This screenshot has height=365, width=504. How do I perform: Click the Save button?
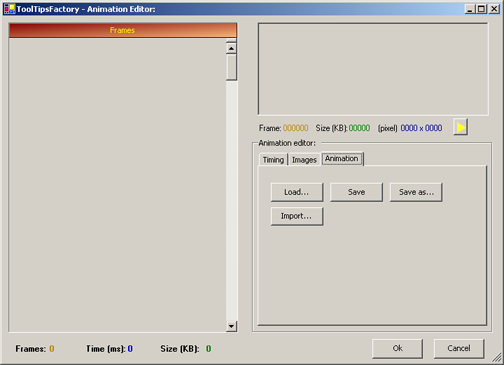(356, 192)
